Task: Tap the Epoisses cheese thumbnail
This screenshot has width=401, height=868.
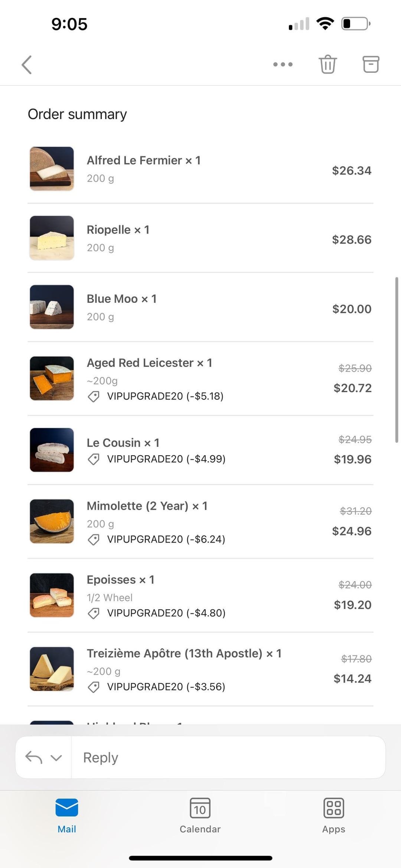Action: (52, 595)
